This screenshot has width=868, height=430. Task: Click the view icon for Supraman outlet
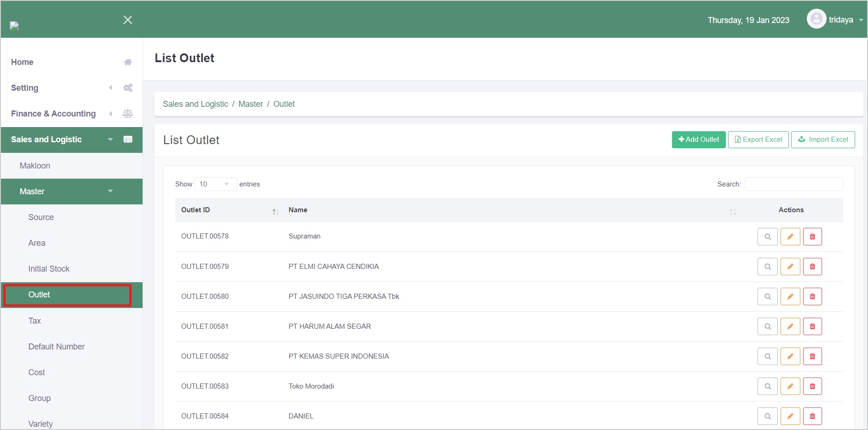767,237
